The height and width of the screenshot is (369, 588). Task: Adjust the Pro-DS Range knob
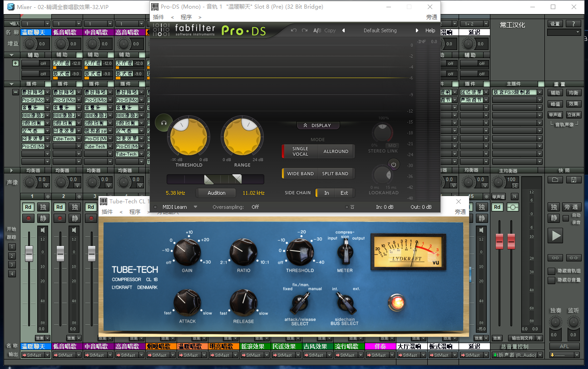click(242, 137)
